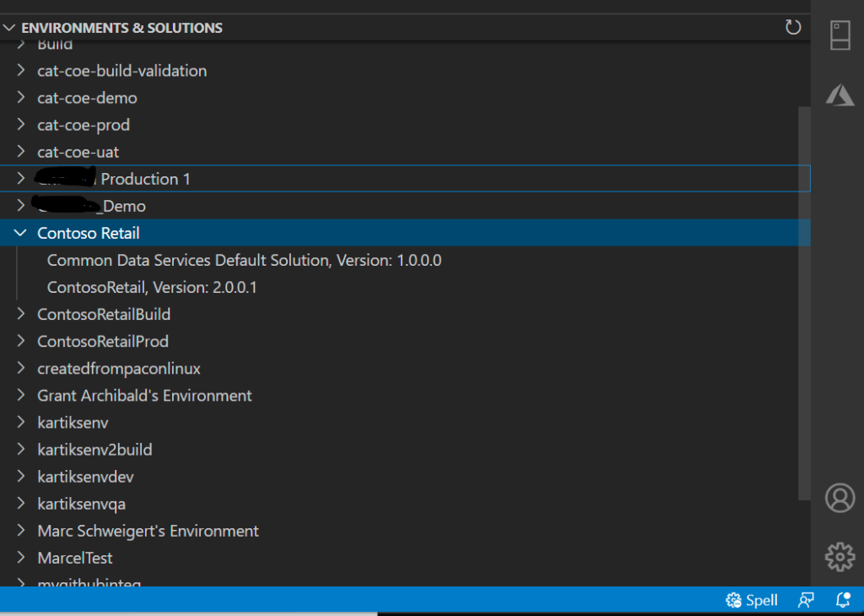Select the createdfrompaconlinux environment
The width and height of the screenshot is (864, 616).
click(119, 368)
